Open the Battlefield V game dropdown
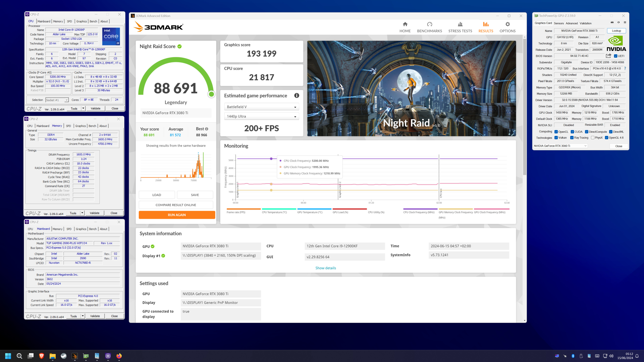This screenshot has width=644, height=362. pyautogui.click(x=261, y=107)
